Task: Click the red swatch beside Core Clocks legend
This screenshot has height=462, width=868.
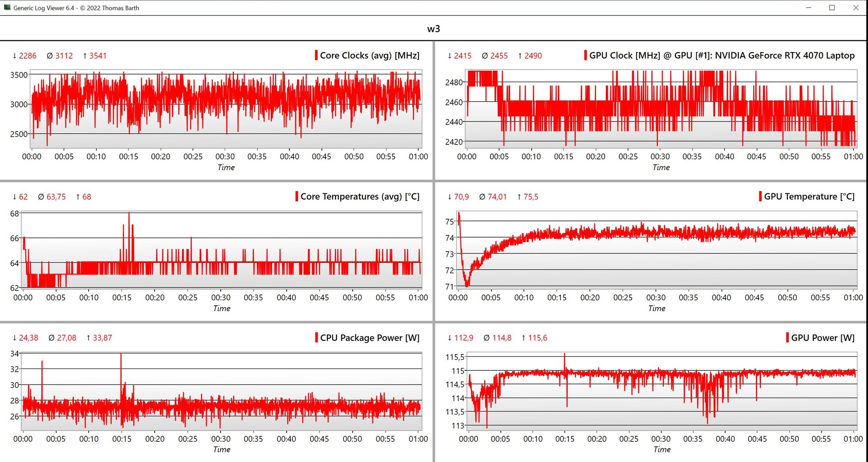Action: click(x=316, y=56)
